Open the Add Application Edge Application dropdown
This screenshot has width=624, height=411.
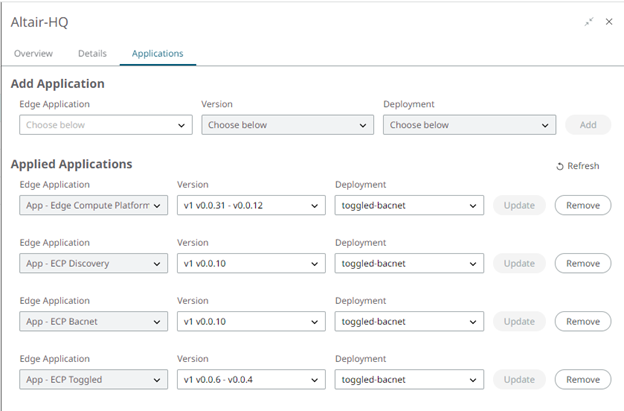tap(105, 125)
